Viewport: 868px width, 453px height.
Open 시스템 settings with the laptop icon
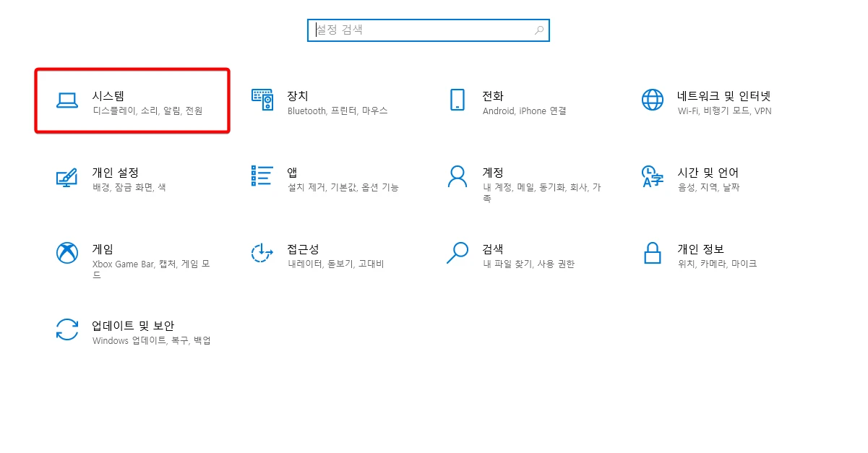(67, 101)
